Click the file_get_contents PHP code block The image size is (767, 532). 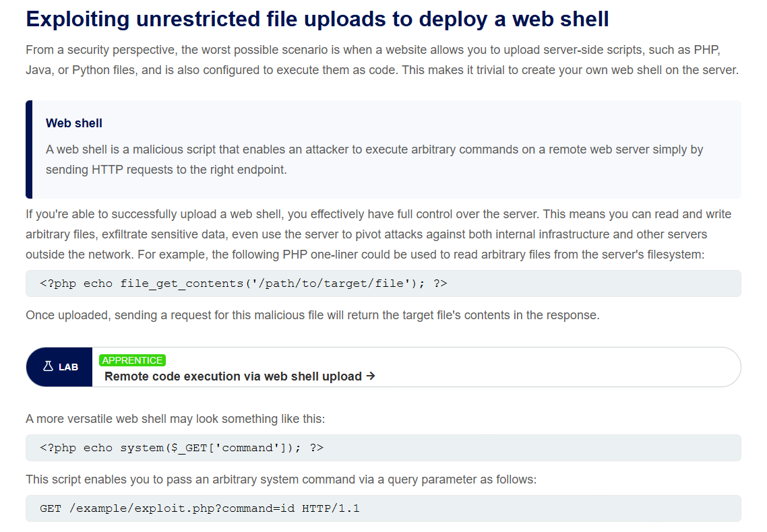383,284
